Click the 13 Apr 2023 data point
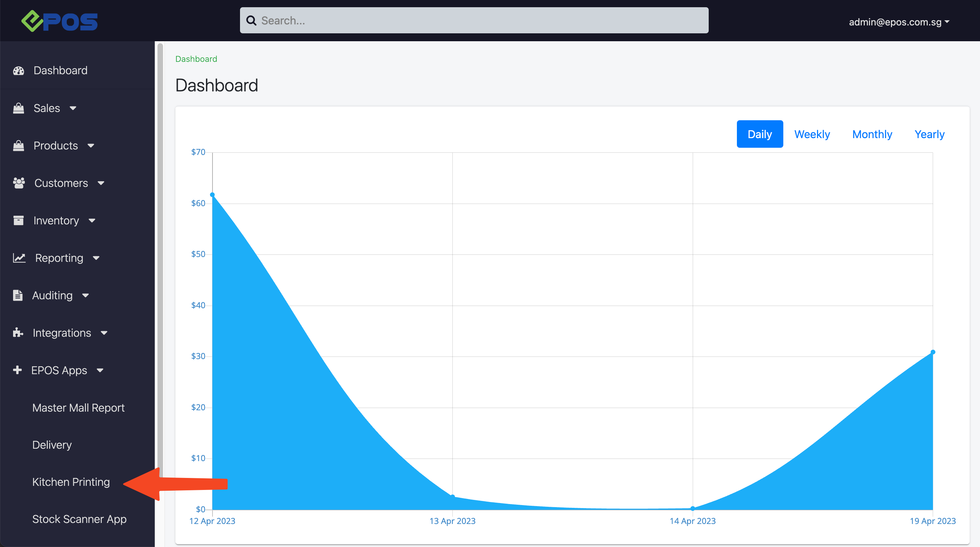The height and width of the screenshot is (547, 980). click(x=452, y=497)
